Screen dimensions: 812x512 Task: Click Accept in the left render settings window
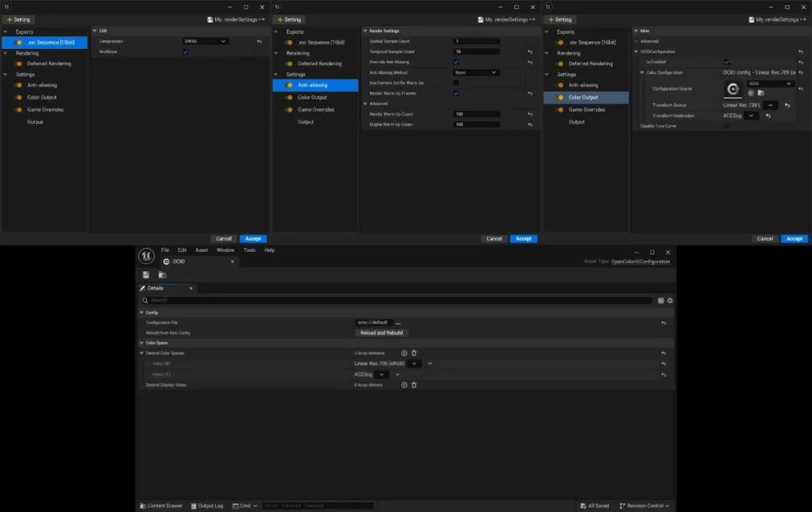(253, 238)
